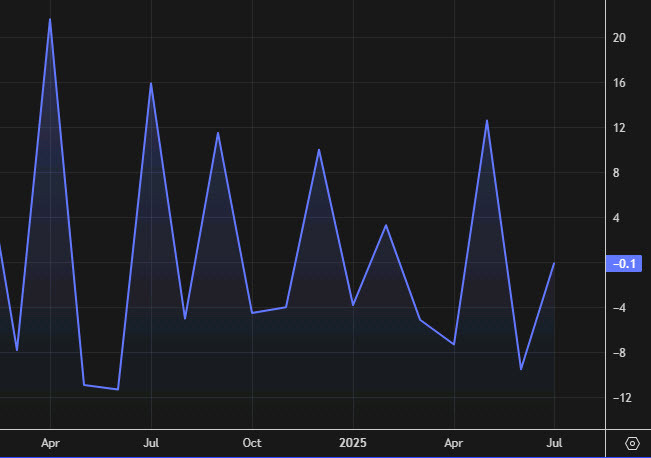Click the Jul label between Apr and Oct
651x458 pixels.
coord(151,442)
